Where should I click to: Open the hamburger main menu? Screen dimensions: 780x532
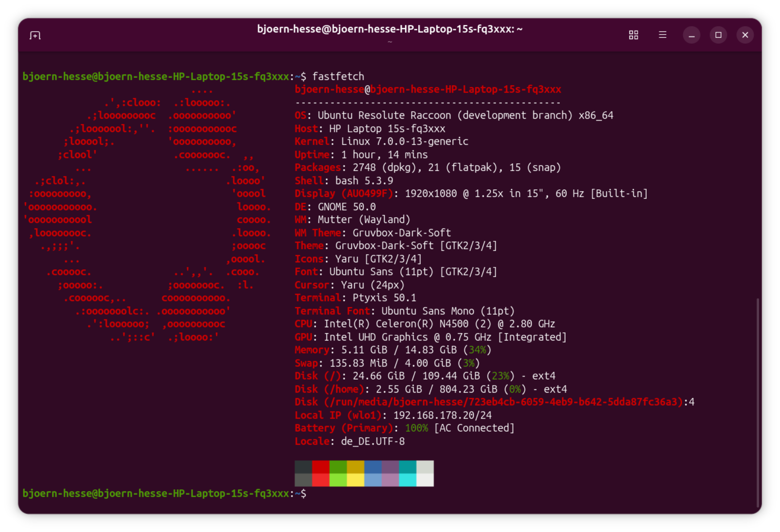click(662, 35)
